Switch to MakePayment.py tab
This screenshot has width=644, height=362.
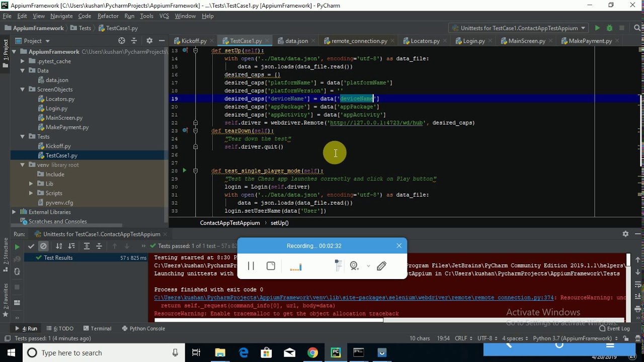590,41
